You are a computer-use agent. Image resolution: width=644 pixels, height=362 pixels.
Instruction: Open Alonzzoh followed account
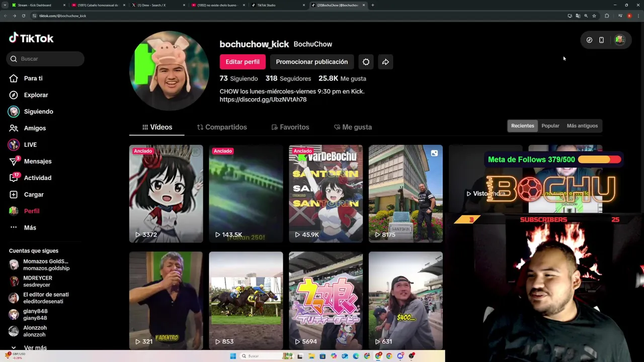click(28, 331)
